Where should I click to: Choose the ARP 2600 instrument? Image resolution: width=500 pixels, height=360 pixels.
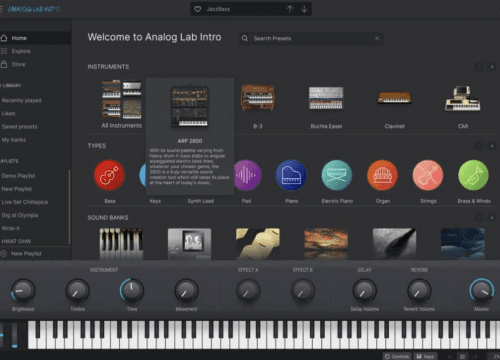click(190, 107)
